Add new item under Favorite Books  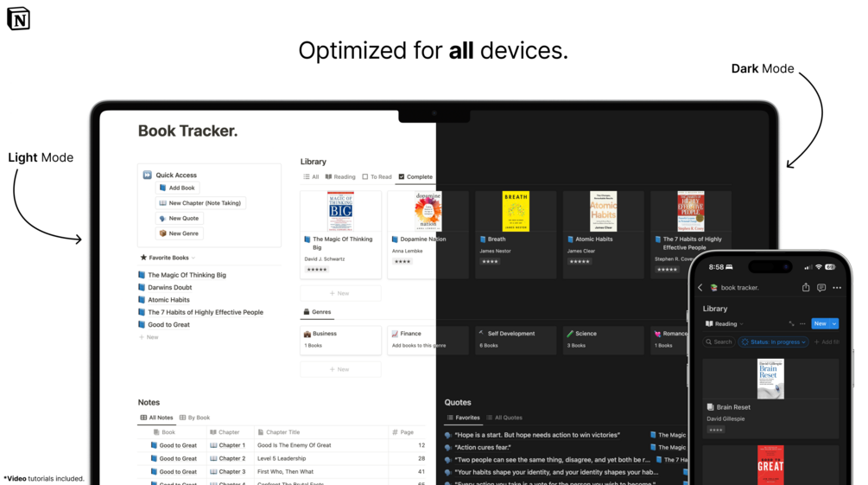pyautogui.click(x=149, y=337)
